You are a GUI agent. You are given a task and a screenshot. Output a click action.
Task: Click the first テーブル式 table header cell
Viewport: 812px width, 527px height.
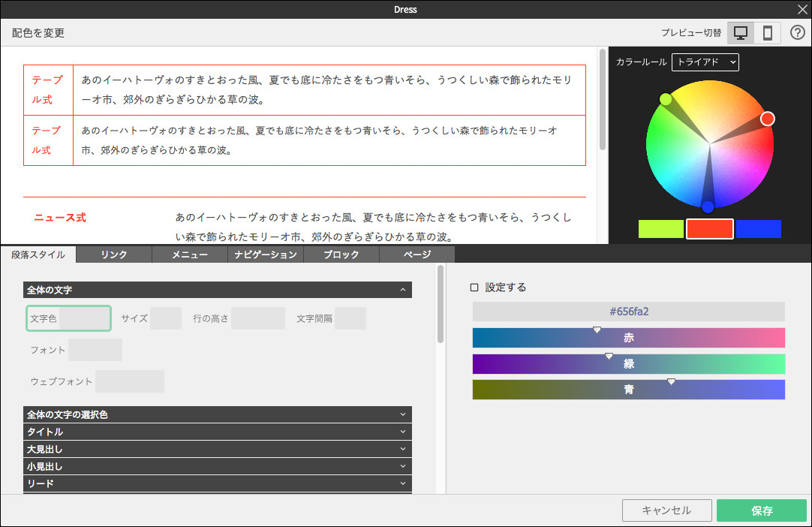coord(48,89)
